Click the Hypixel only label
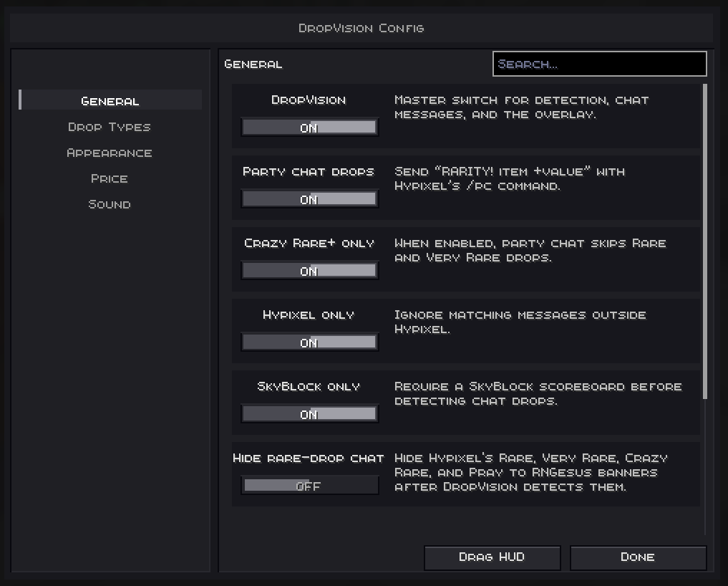The width and height of the screenshot is (728, 586). point(309,315)
